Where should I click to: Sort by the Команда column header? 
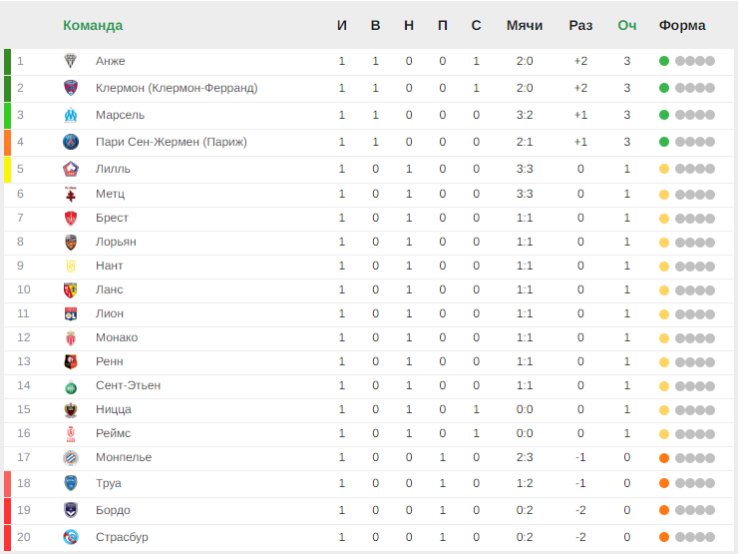(x=92, y=25)
